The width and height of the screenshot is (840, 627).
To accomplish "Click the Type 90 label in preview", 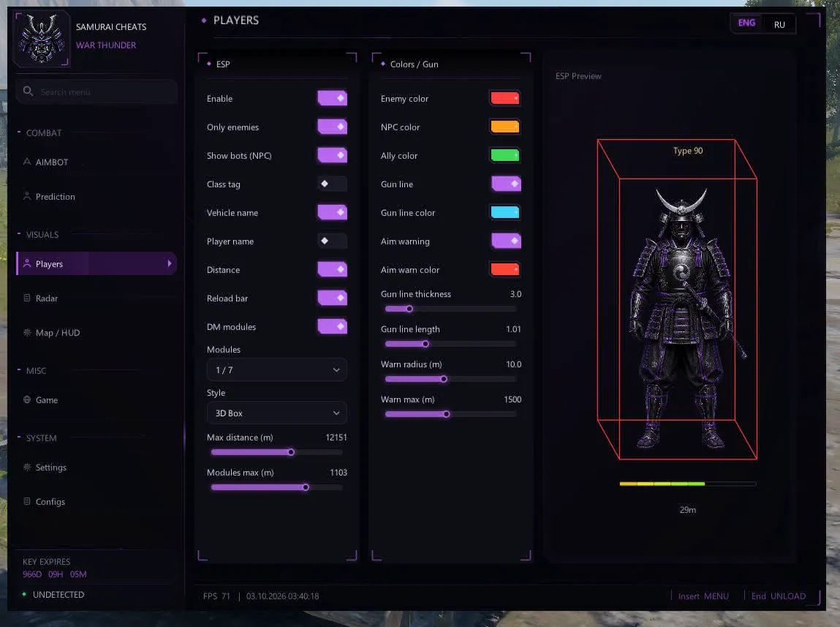I will click(x=688, y=151).
